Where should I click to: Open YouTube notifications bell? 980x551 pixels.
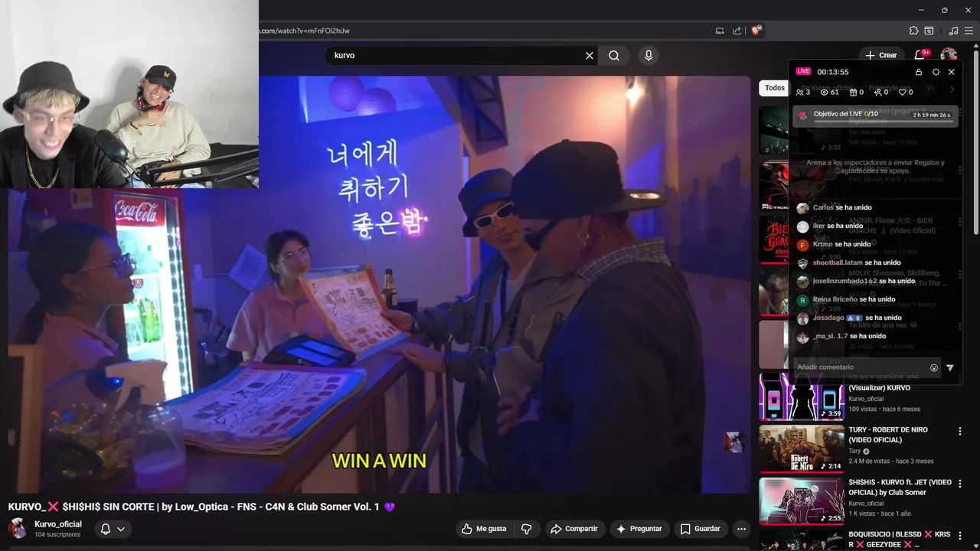coord(921,55)
